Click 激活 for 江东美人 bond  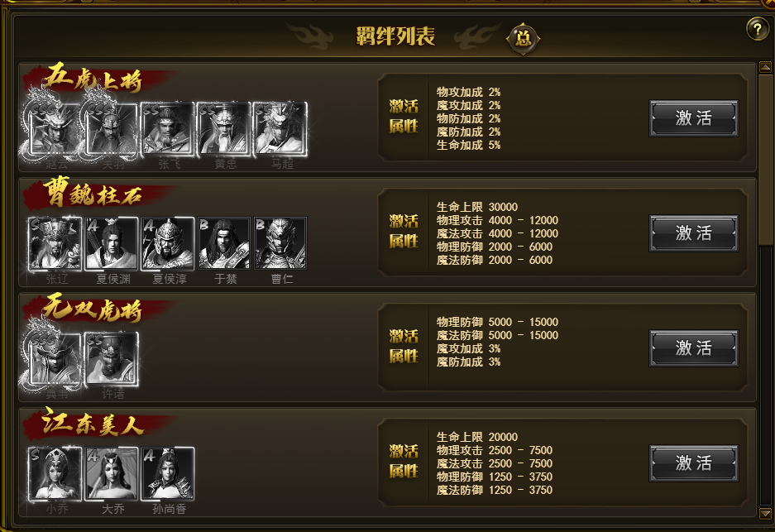[693, 463]
